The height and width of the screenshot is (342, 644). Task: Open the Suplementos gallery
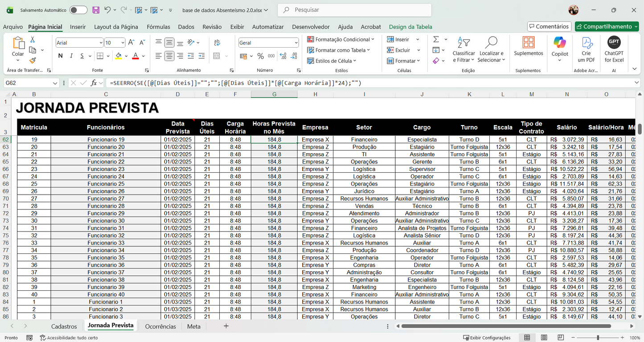click(x=528, y=45)
